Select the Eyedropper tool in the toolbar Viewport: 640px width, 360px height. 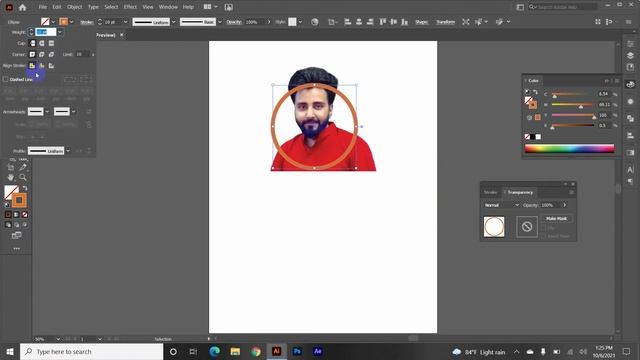point(23,167)
